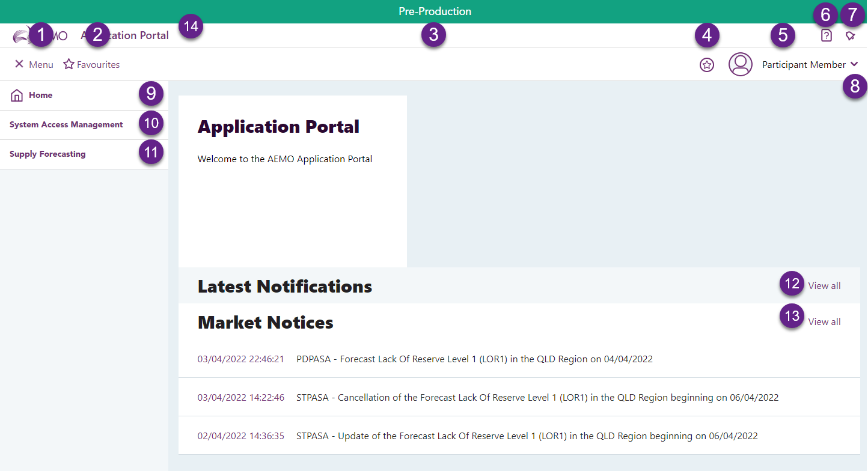Click the Participant Member user name
This screenshot has height=471, width=868.
tap(804, 64)
